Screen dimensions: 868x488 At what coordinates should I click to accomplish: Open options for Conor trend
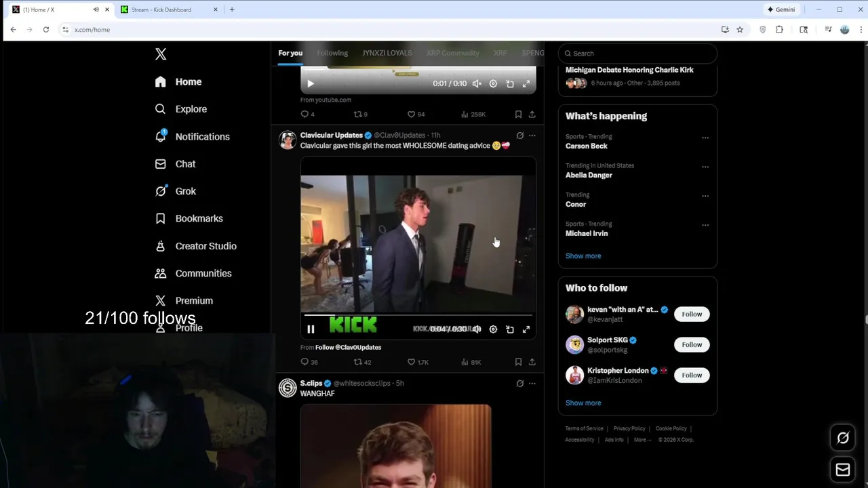(705, 196)
